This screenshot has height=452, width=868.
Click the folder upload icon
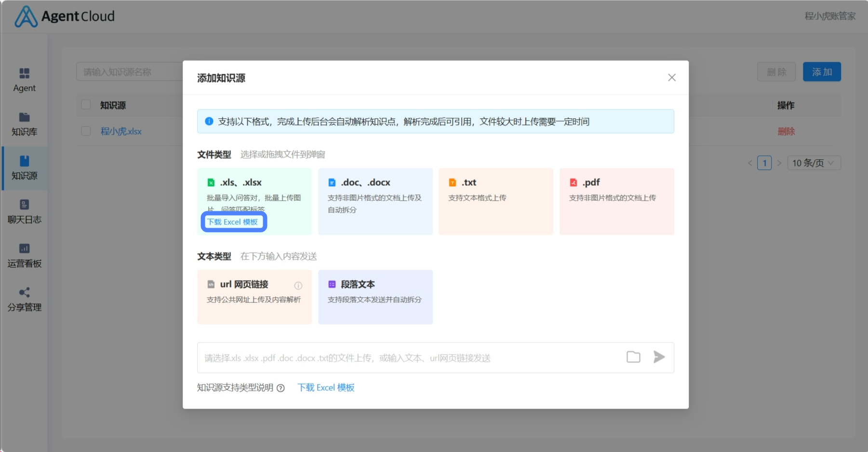pyautogui.click(x=633, y=357)
